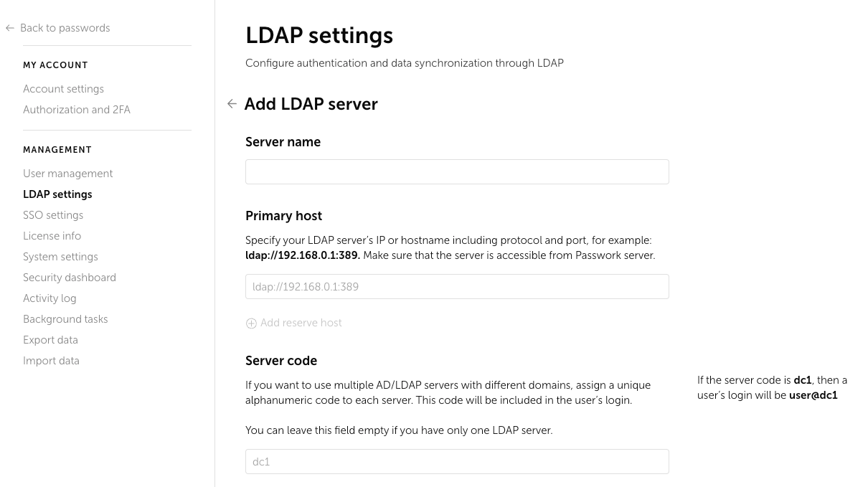Image resolution: width=868 pixels, height=487 pixels.
Task: Open SSO settings
Action: click(x=53, y=215)
